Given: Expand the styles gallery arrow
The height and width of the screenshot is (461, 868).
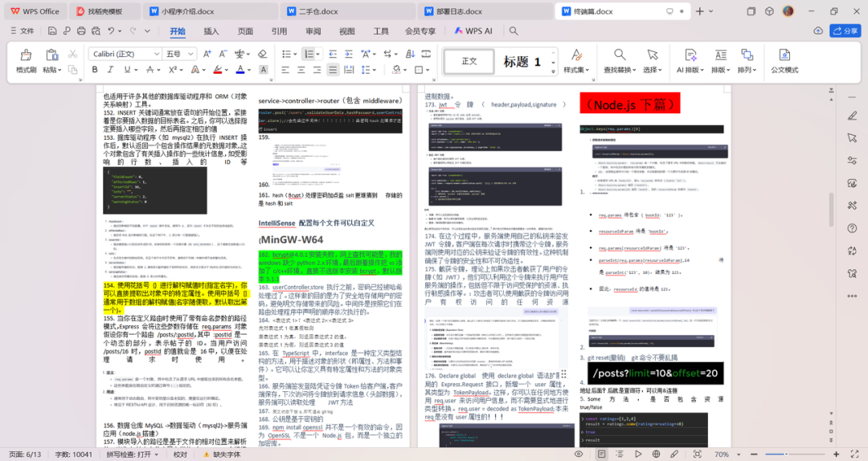Looking at the screenshot, I should pos(553,72).
